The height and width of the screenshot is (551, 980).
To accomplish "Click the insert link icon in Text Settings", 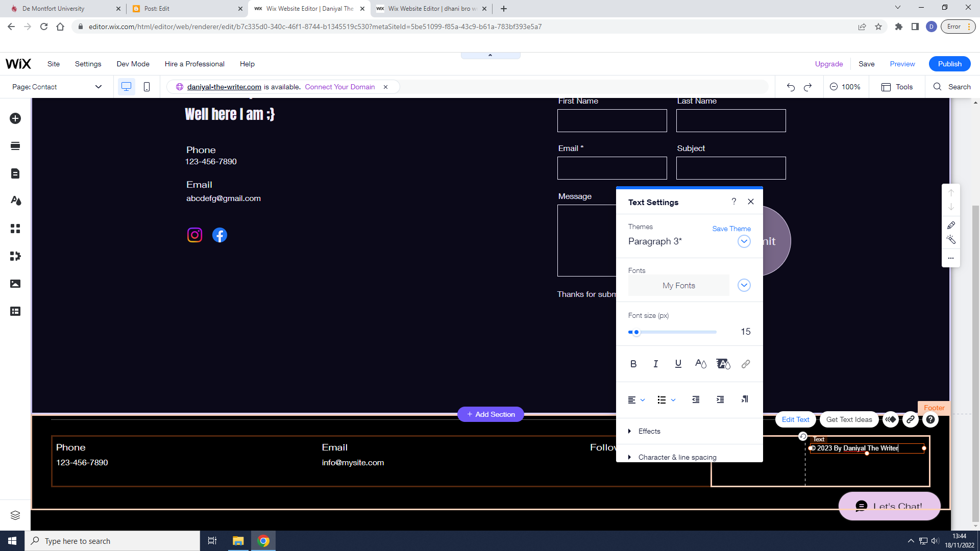I will (x=745, y=364).
